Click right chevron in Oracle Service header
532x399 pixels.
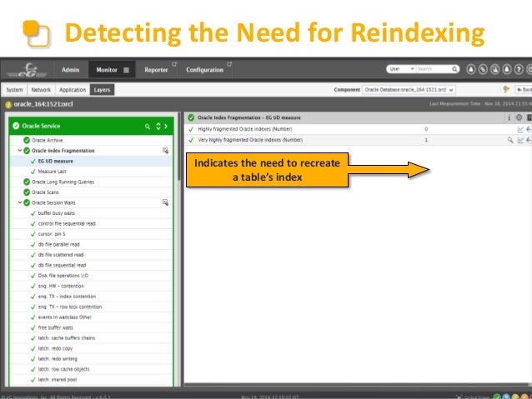point(166,126)
